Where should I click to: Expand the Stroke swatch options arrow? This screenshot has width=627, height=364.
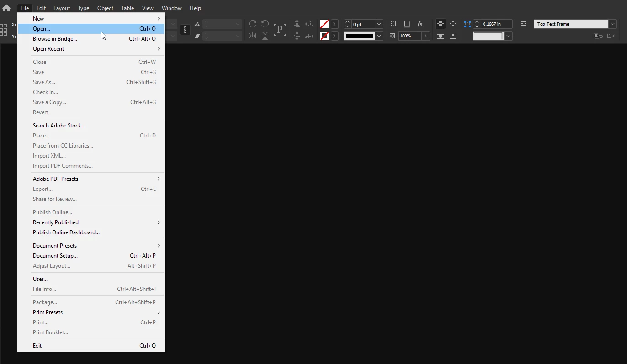click(335, 36)
